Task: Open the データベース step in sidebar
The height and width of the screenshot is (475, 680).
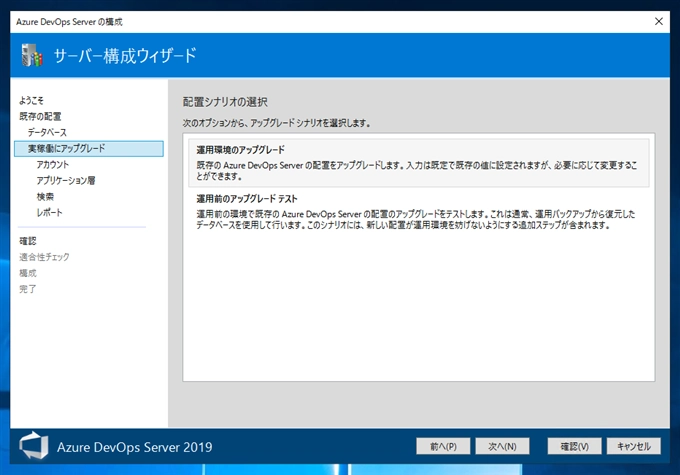Action: pos(47,132)
